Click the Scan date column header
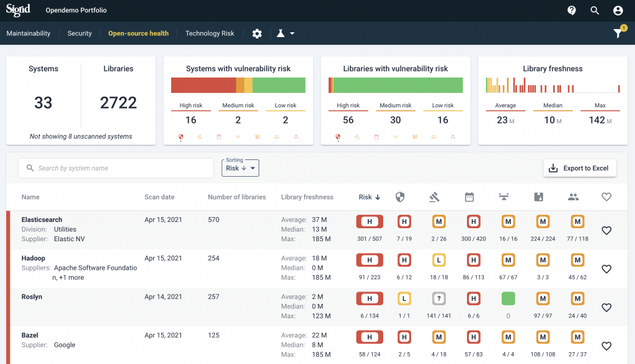 point(159,197)
